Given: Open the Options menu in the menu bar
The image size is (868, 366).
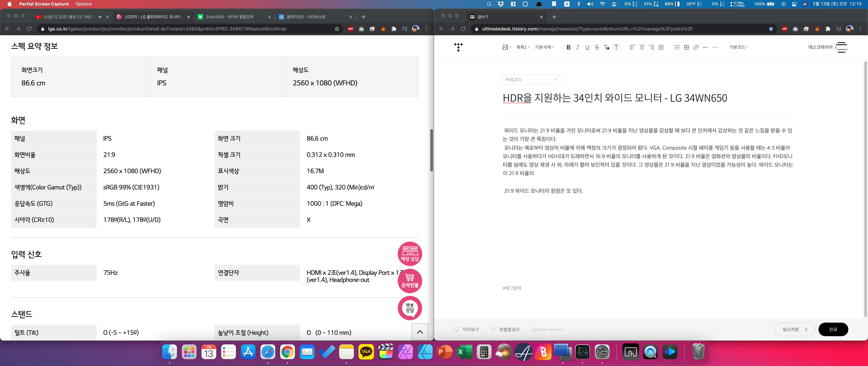Looking at the screenshot, I should tap(84, 4).
